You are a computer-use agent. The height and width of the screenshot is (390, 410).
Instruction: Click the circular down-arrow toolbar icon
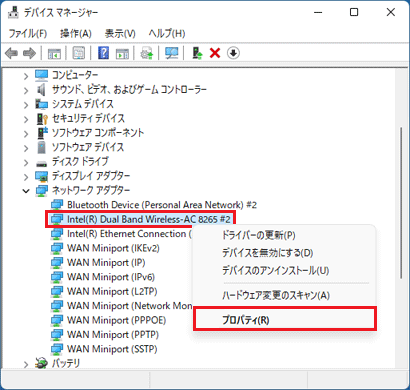(x=233, y=53)
